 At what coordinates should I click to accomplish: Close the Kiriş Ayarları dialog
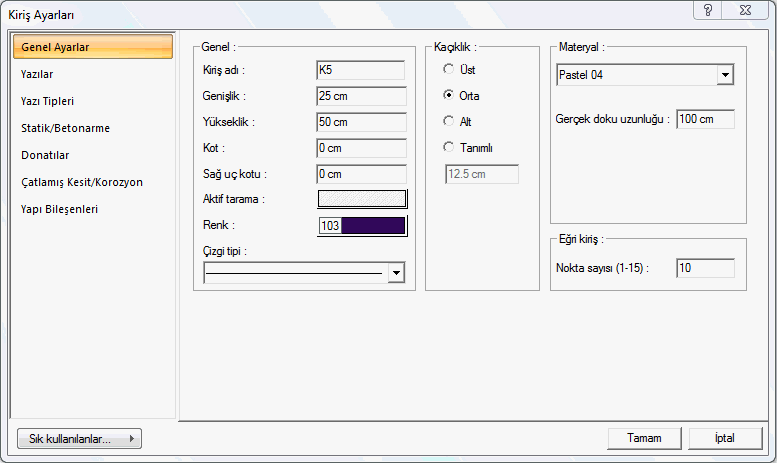(x=745, y=10)
